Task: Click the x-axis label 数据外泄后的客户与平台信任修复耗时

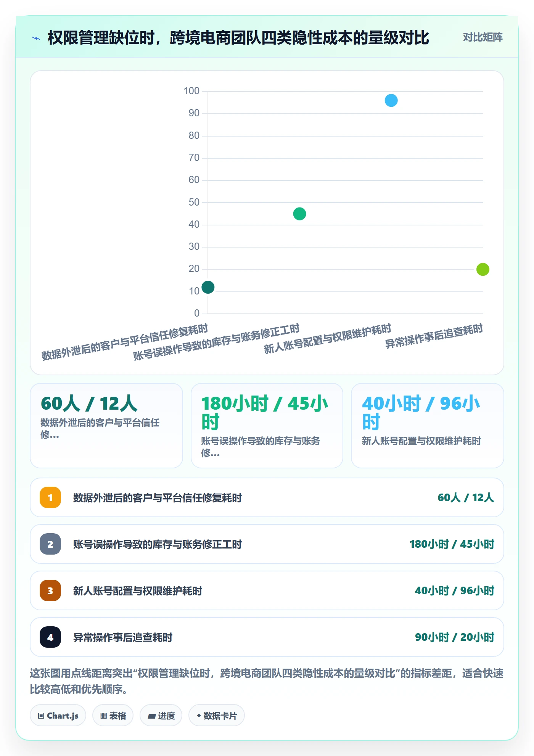Action: (x=125, y=342)
